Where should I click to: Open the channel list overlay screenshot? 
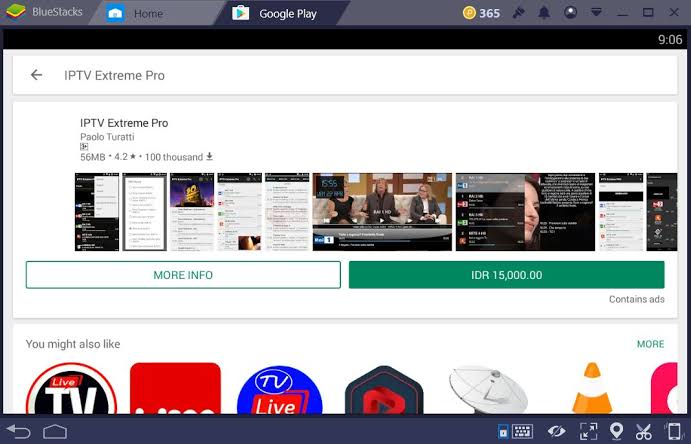[x=525, y=212]
